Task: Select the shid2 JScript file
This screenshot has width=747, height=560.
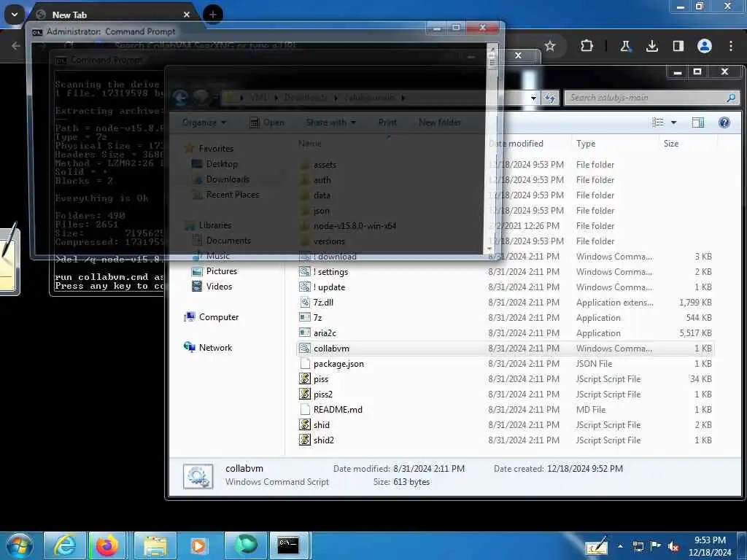Action: [323, 440]
